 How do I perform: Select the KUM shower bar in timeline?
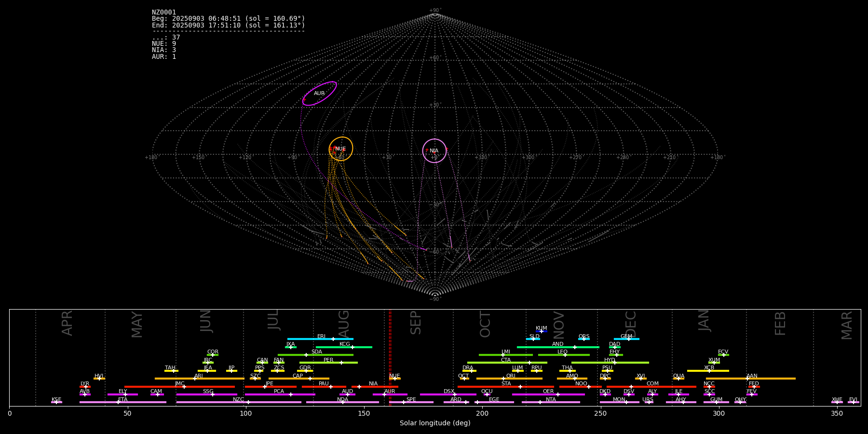[x=542, y=331]
